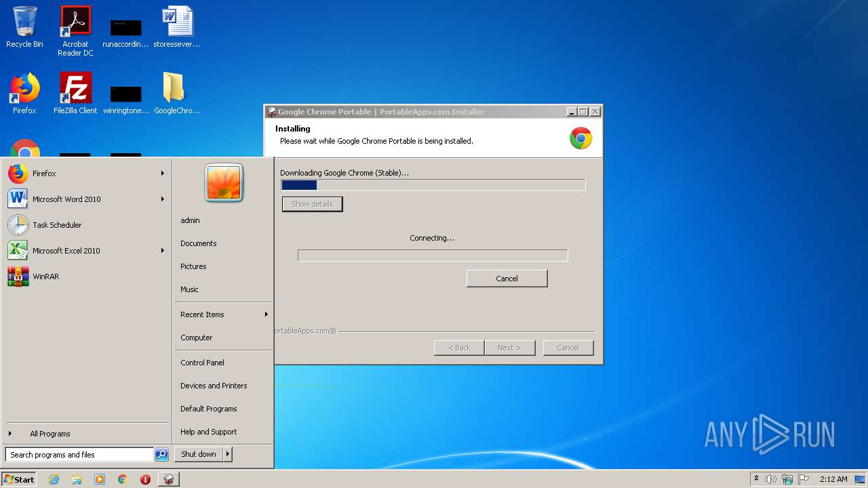The height and width of the screenshot is (488, 868).
Task: Click the PortableApps installer taskbar button
Action: [169, 479]
